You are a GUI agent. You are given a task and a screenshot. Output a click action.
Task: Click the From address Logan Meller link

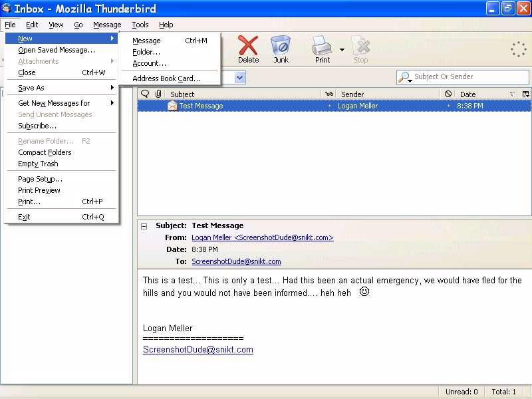click(x=263, y=237)
